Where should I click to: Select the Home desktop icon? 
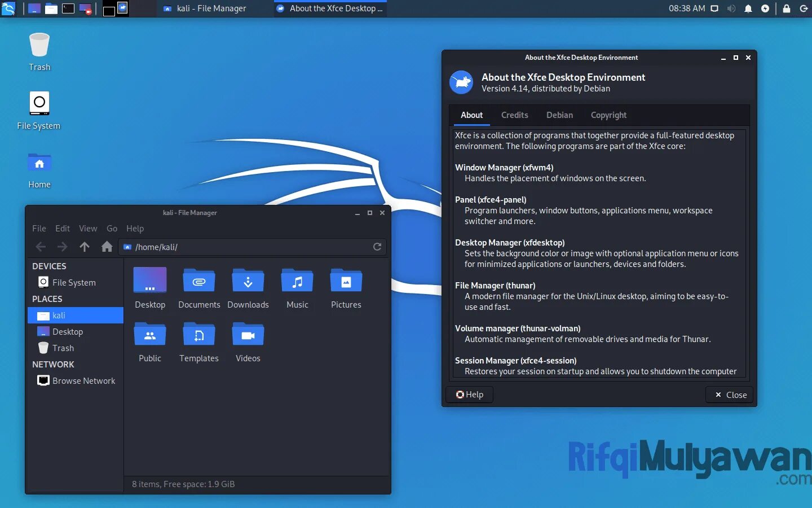(x=39, y=170)
